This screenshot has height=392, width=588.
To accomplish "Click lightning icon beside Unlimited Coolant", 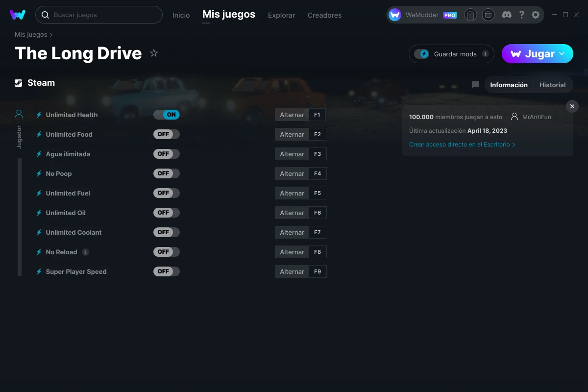I will 39,232.
